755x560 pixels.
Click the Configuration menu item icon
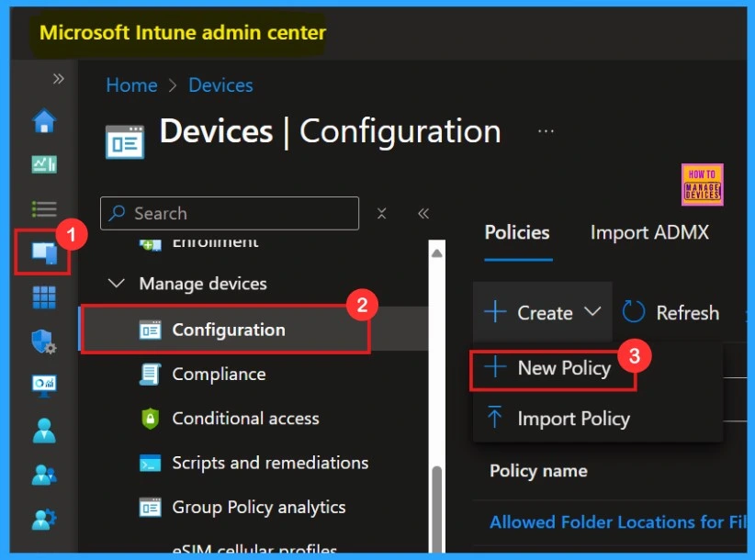coord(150,330)
